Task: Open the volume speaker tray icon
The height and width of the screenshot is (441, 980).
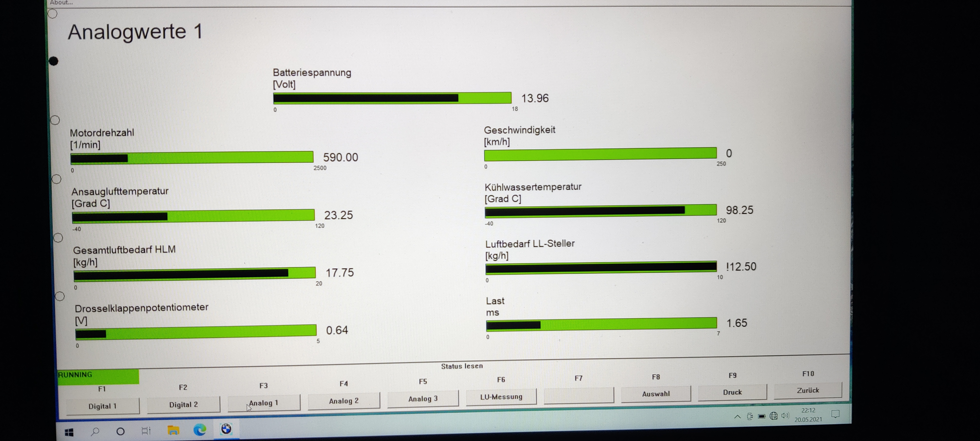Action: [785, 416]
